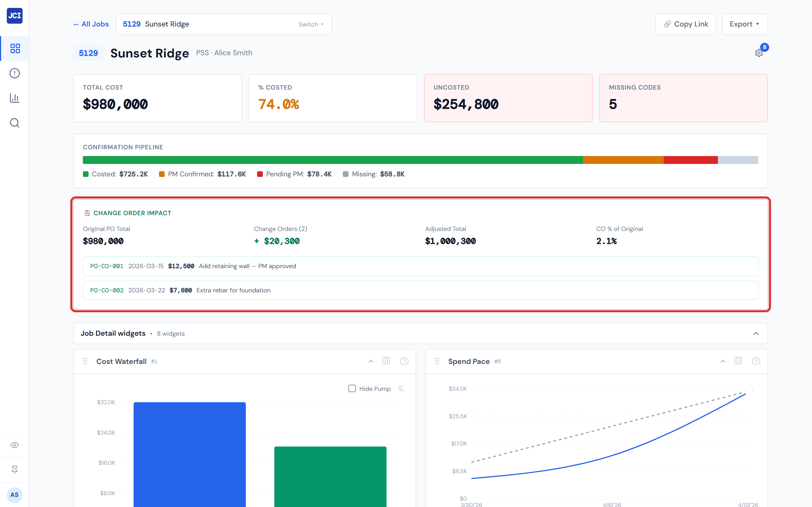Open the alerts exclamation icon in sidebar
The image size is (812, 507).
tap(15, 73)
